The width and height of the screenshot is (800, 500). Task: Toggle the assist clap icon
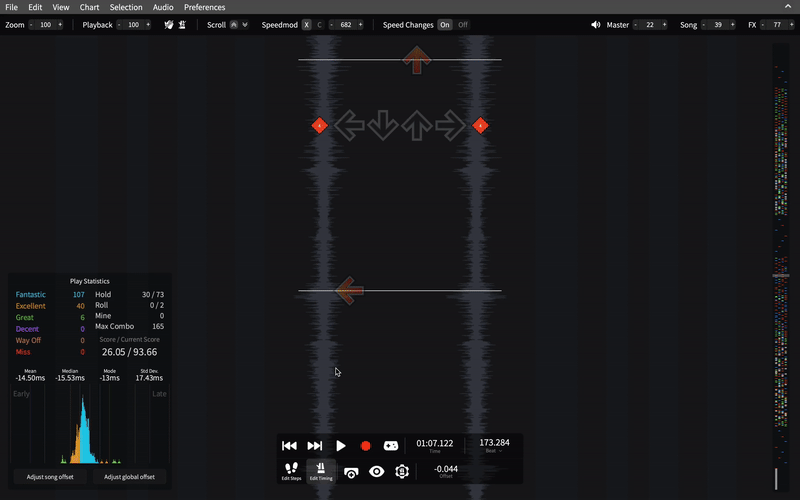pos(168,24)
